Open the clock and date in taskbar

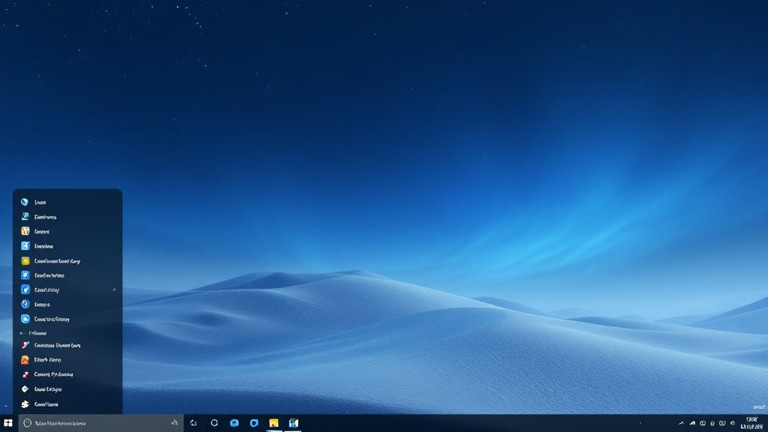coord(752,423)
